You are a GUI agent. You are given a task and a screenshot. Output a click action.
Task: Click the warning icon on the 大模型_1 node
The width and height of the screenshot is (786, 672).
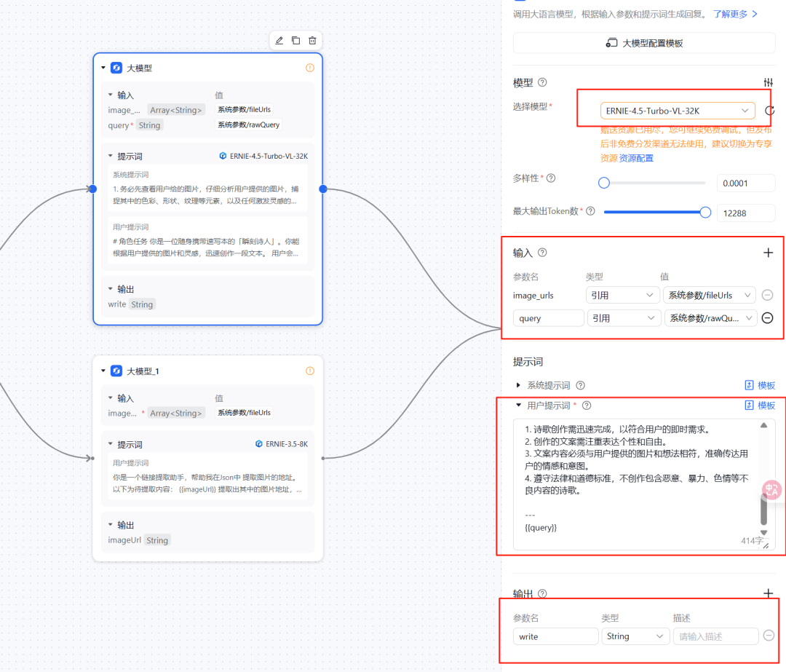pyautogui.click(x=310, y=371)
